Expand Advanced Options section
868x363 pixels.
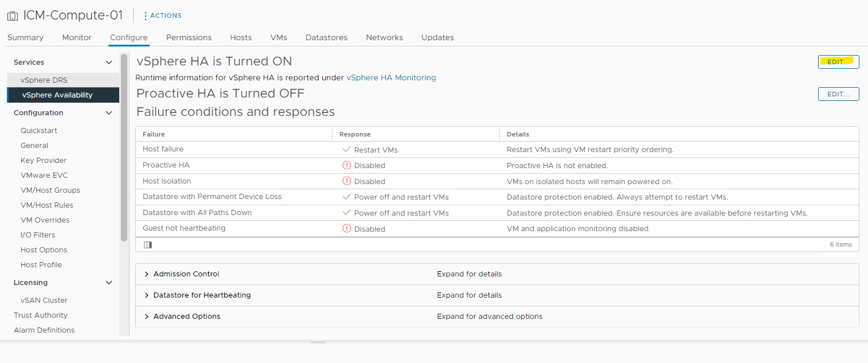point(147,317)
